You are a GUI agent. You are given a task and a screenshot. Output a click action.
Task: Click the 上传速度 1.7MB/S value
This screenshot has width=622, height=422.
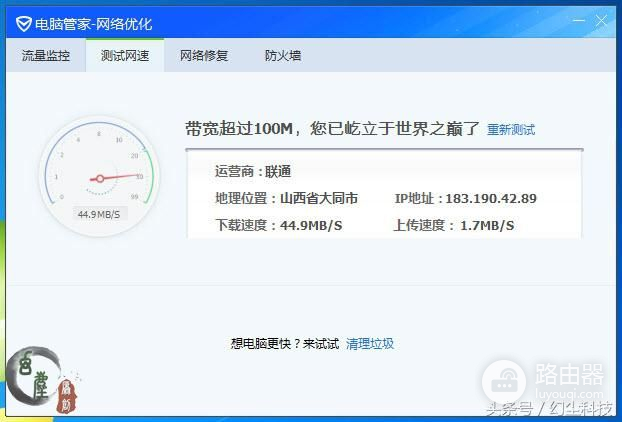coord(487,226)
